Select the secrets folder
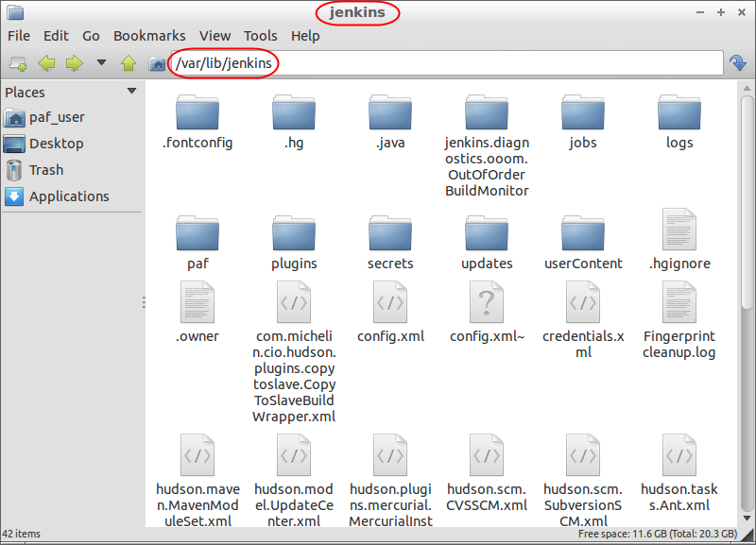The image size is (756, 545). [x=390, y=243]
